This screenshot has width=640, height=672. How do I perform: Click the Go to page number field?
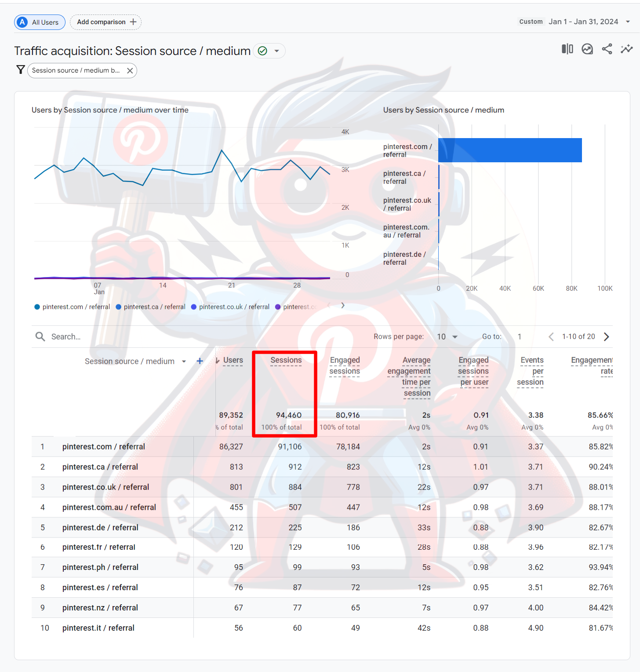(520, 336)
